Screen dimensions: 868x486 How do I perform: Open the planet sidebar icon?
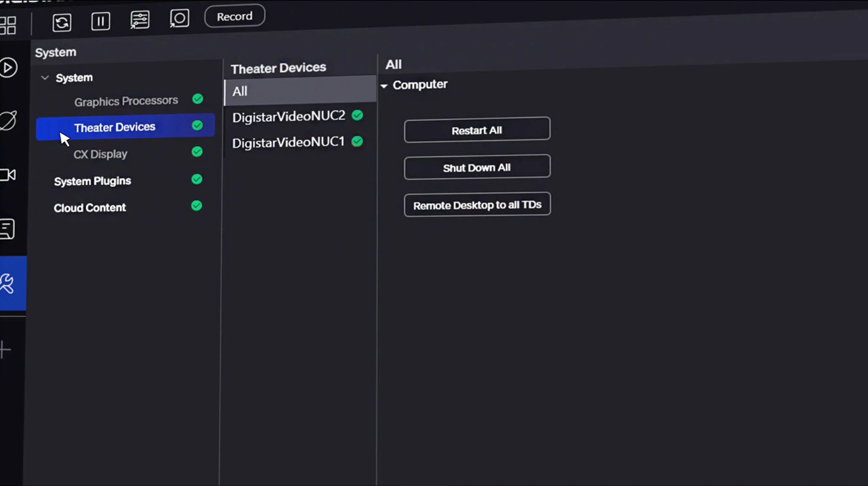[x=8, y=121]
